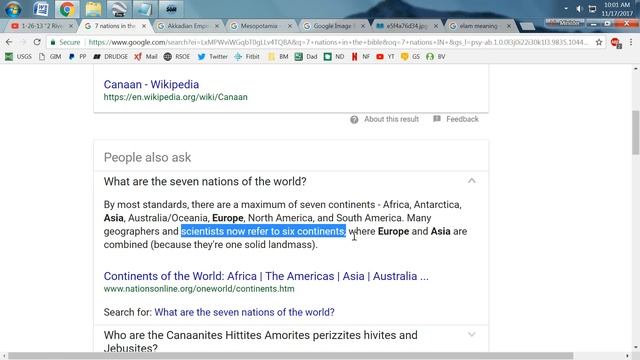Open Microsoft Word from the taskbar
640x360 pixels.
point(40,9)
